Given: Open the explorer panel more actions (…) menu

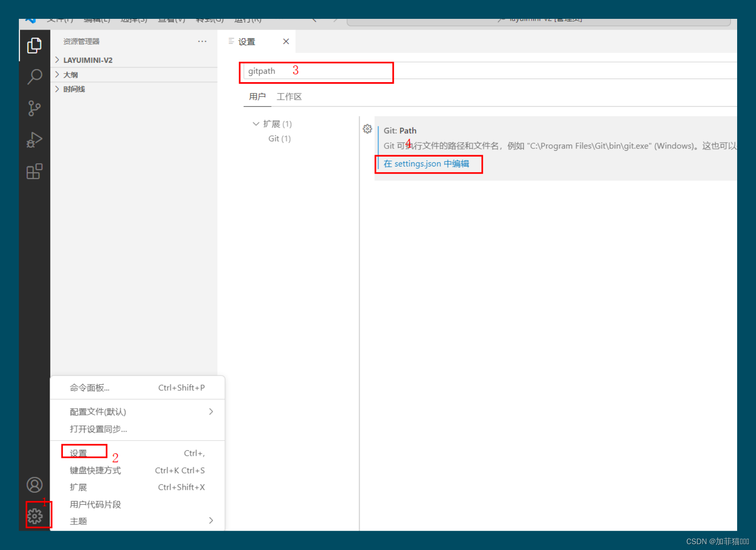Looking at the screenshot, I should [202, 41].
